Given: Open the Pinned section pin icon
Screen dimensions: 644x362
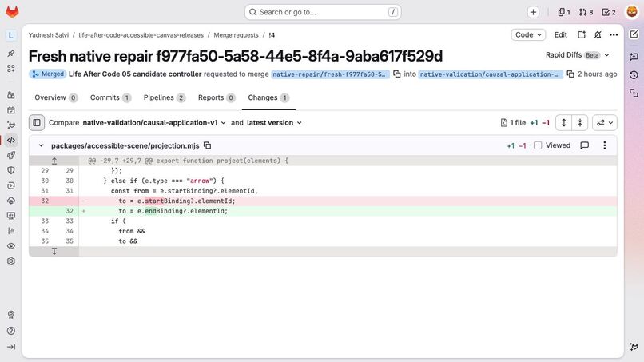Looking at the screenshot, I should [x=11, y=53].
